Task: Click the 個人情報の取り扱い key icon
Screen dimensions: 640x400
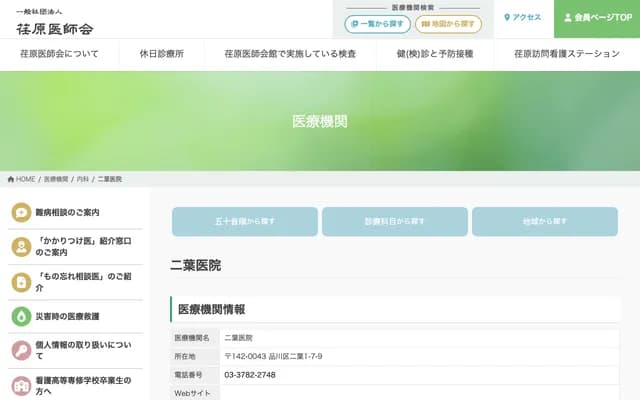Action: coord(21,350)
